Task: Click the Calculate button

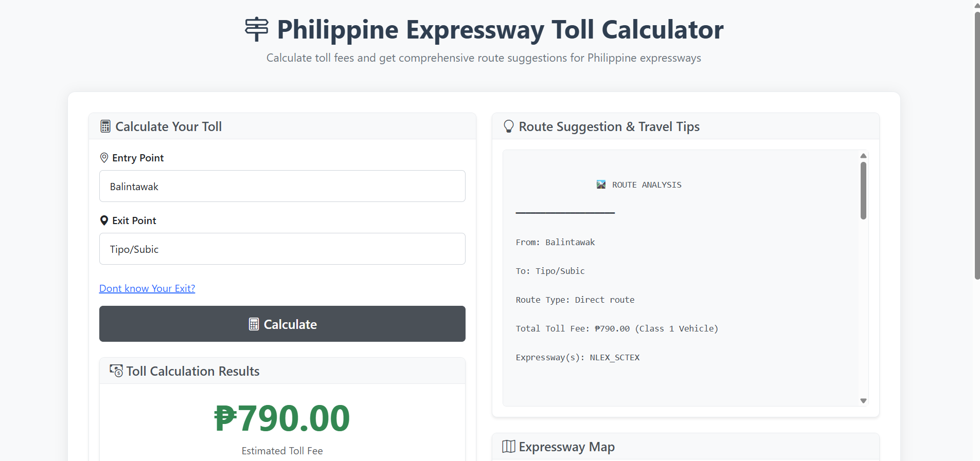Action: 282,324
